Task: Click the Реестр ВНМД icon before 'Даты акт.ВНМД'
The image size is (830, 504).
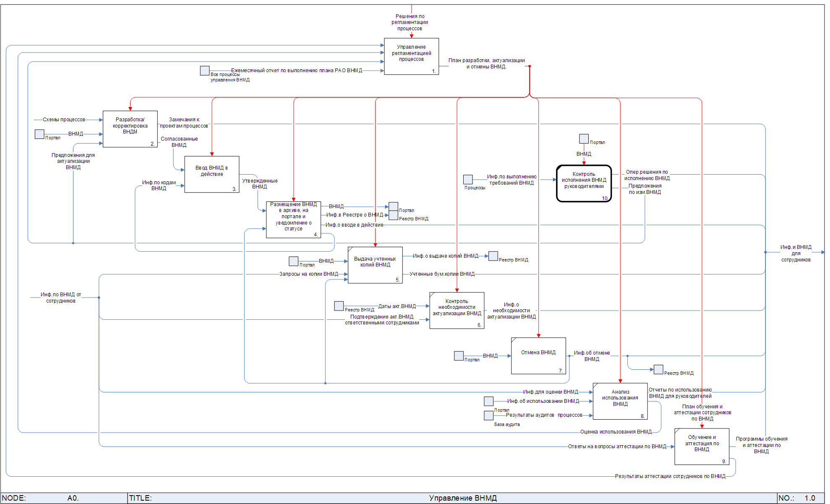Action: pos(339,306)
